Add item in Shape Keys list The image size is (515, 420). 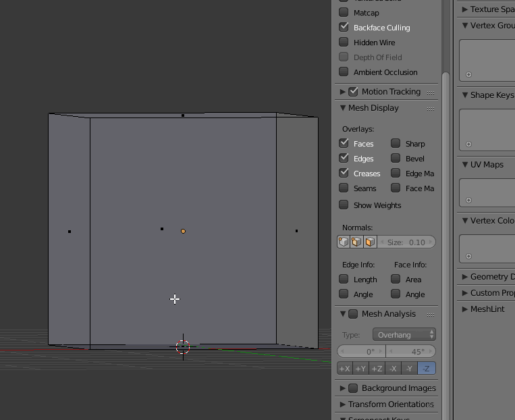click(x=468, y=144)
